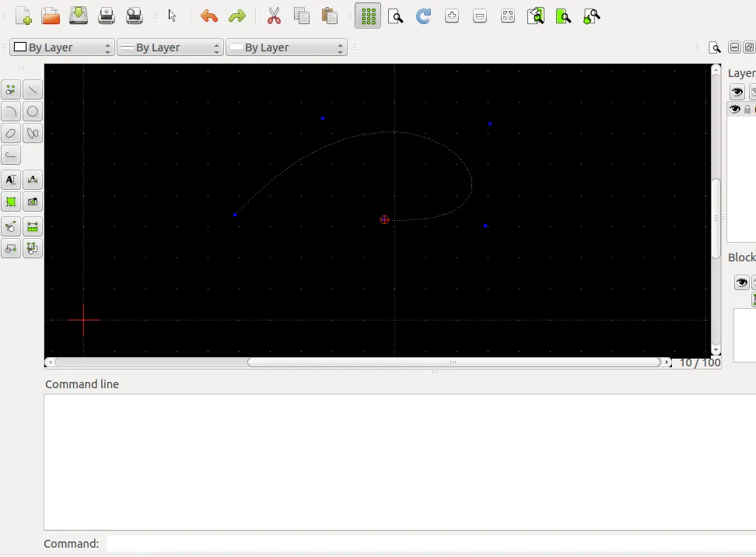This screenshot has width=756, height=557.
Task: Hide the current layer using its eye icon
Action: 734,109
